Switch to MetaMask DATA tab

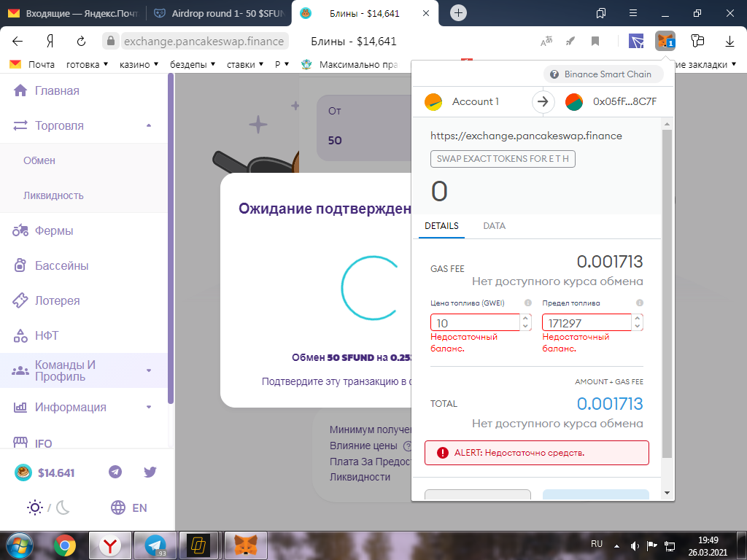pos(494,226)
